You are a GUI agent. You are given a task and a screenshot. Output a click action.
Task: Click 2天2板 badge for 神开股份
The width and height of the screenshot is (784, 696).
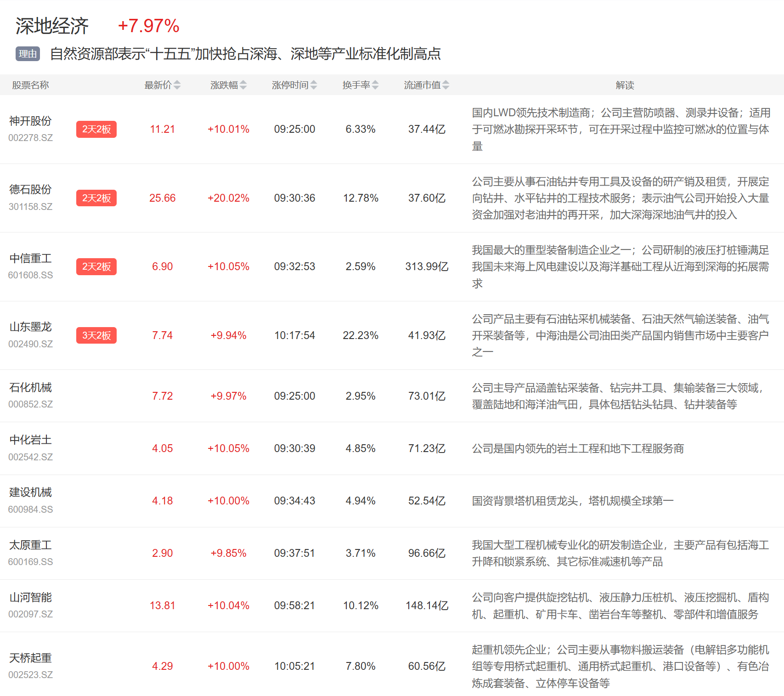click(96, 130)
